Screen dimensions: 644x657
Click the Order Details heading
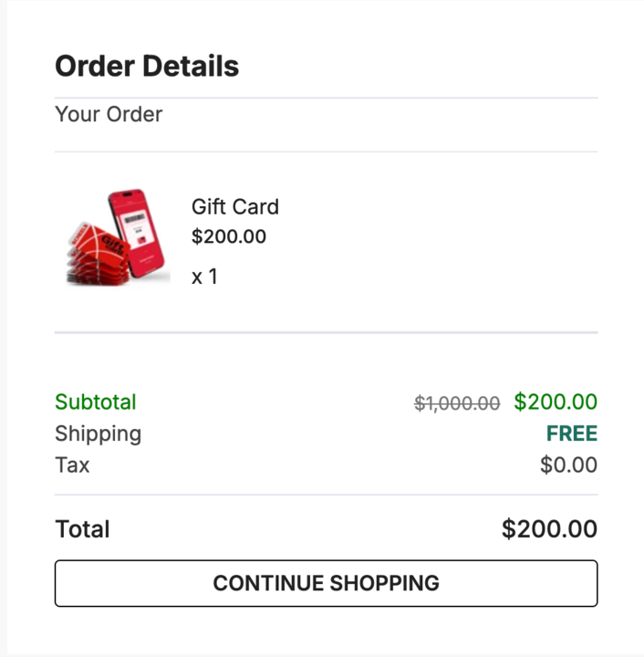click(x=147, y=67)
